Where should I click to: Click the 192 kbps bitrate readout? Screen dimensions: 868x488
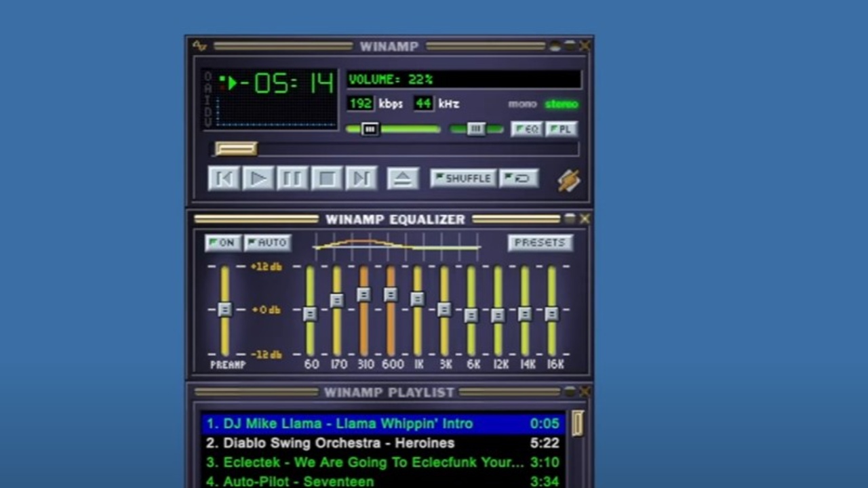tap(360, 104)
